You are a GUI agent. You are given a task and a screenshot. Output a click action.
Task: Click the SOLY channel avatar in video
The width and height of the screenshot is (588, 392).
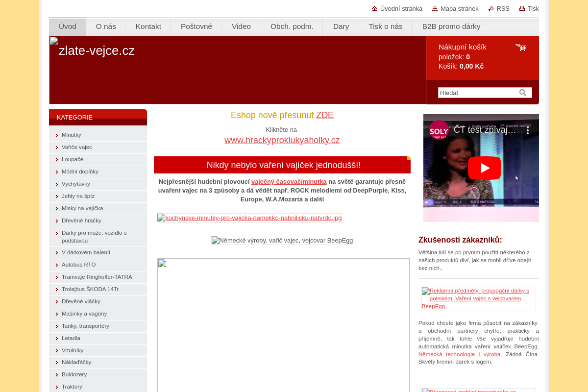tap(439, 130)
